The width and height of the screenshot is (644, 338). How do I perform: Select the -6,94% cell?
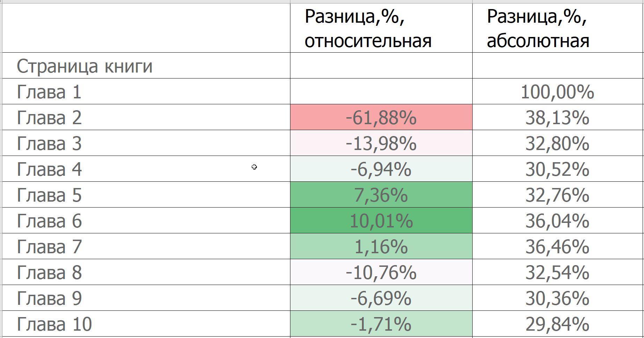pos(381,169)
